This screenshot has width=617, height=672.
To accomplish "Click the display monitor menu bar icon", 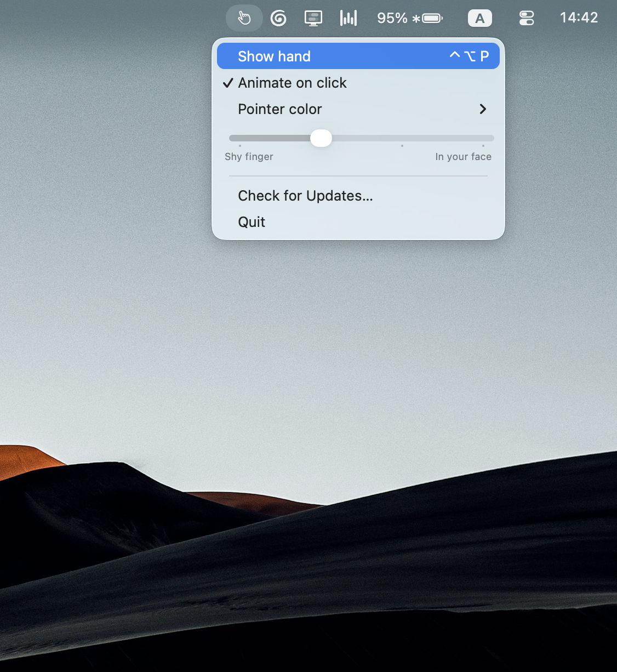I will [313, 19].
